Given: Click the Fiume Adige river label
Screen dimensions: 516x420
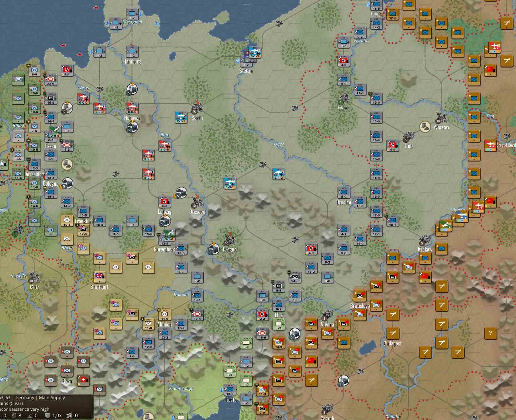Looking at the screenshot, I should click(181, 389).
